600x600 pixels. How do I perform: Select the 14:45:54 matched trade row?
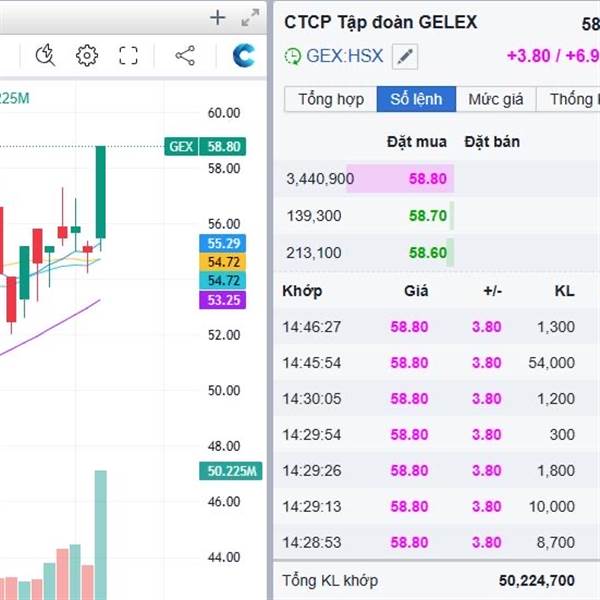coord(430,362)
